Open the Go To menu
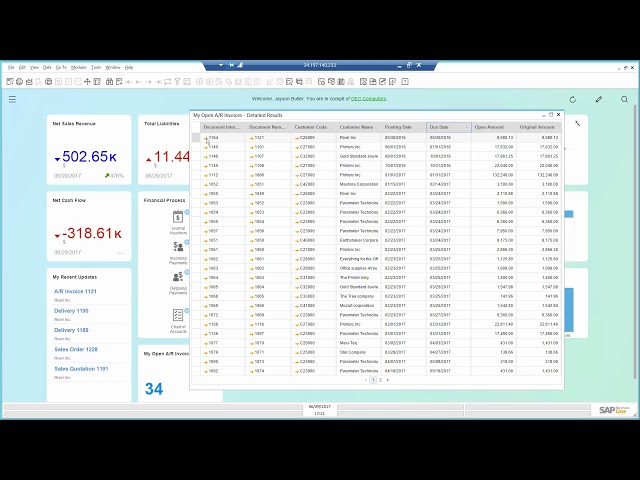 [x=61, y=67]
